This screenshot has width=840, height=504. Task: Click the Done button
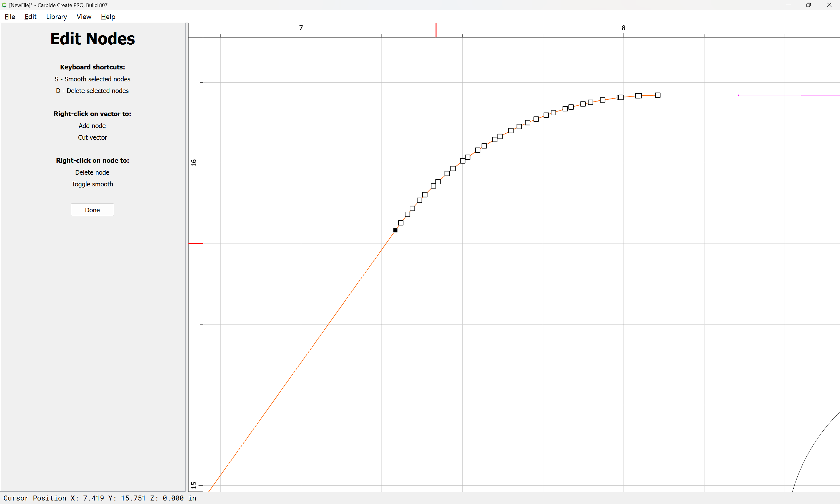[92, 210]
